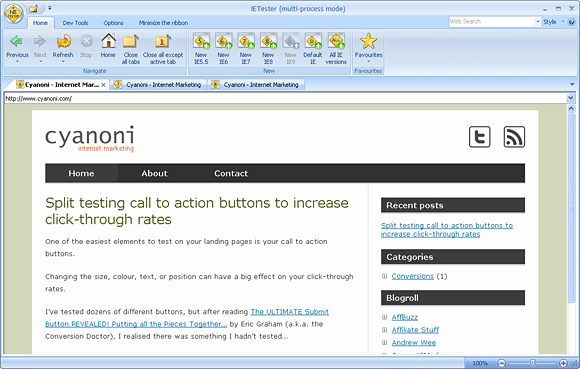Select the Home ribbon tab
Viewport: 580px width, 369px height.
[x=40, y=23]
